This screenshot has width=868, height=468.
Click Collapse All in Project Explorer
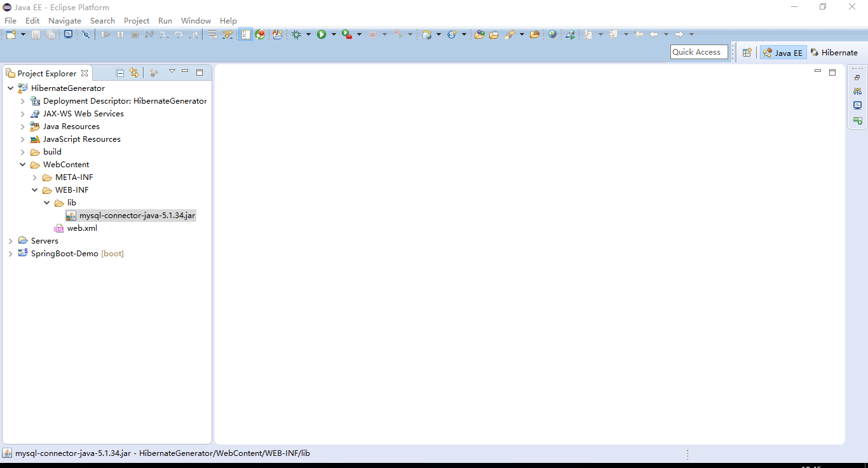click(120, 73)
